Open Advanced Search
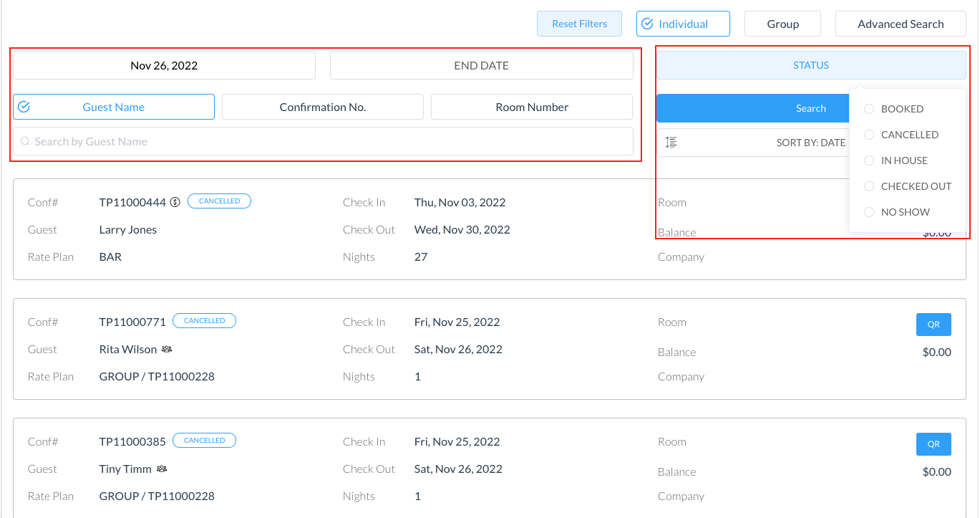Screen dimensions: 980x518 click(900, 24)
